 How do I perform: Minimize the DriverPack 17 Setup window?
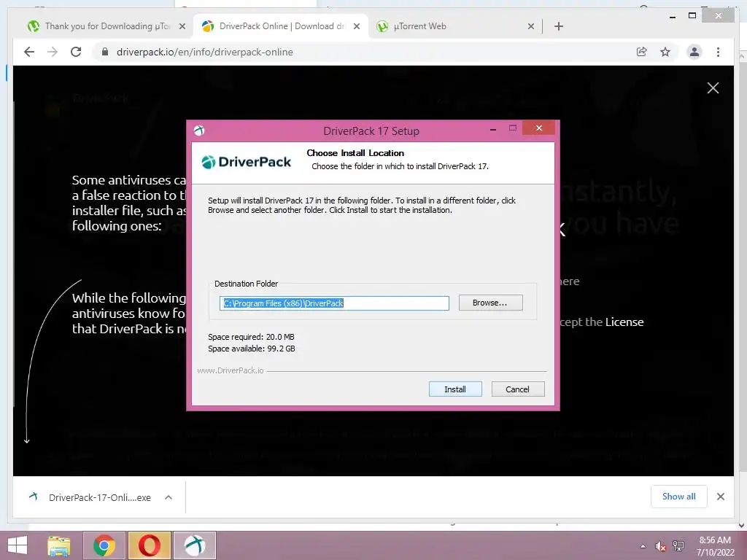click(x=493, y=128)
